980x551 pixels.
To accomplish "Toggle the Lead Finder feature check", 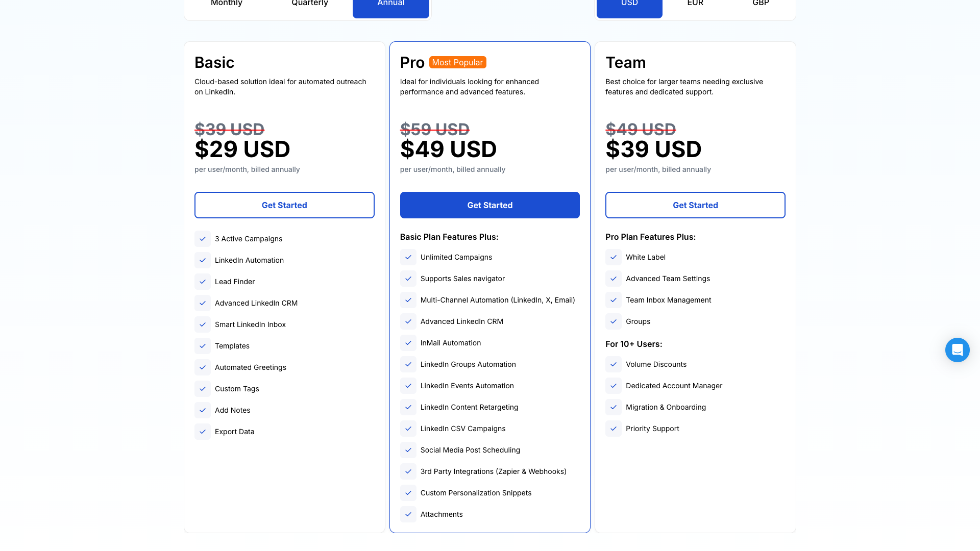I will coord(203,282).
